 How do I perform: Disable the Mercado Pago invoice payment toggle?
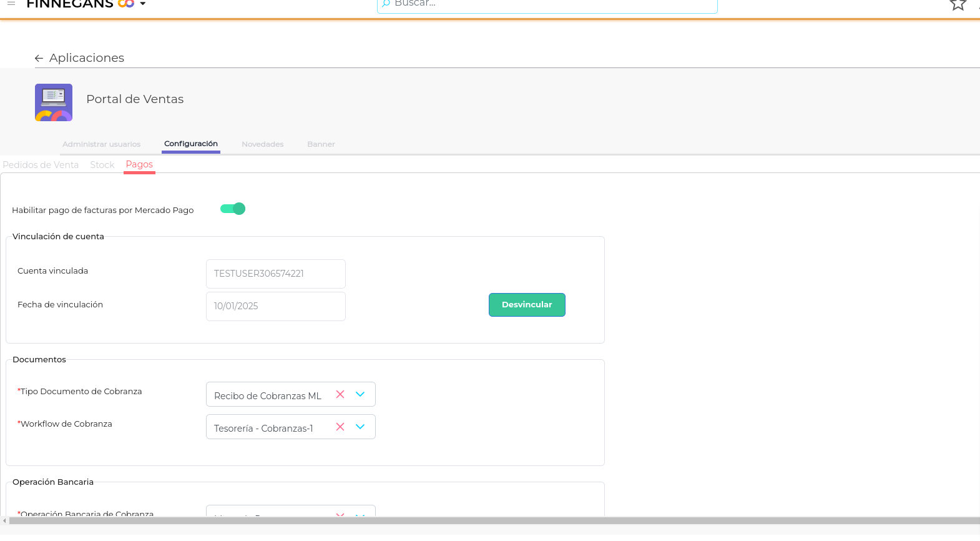coord(233,209)
